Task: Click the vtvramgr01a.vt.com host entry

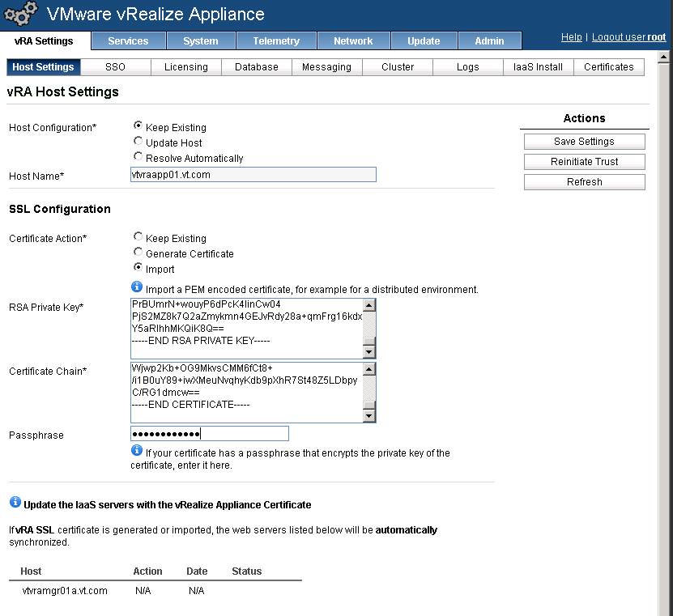Action: tap(64, 591)
